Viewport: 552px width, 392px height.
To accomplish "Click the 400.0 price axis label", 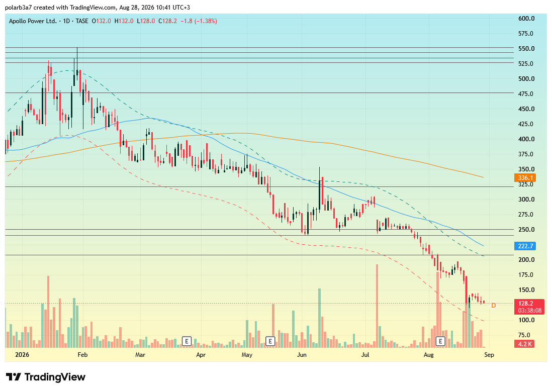I will coord(526,139).
